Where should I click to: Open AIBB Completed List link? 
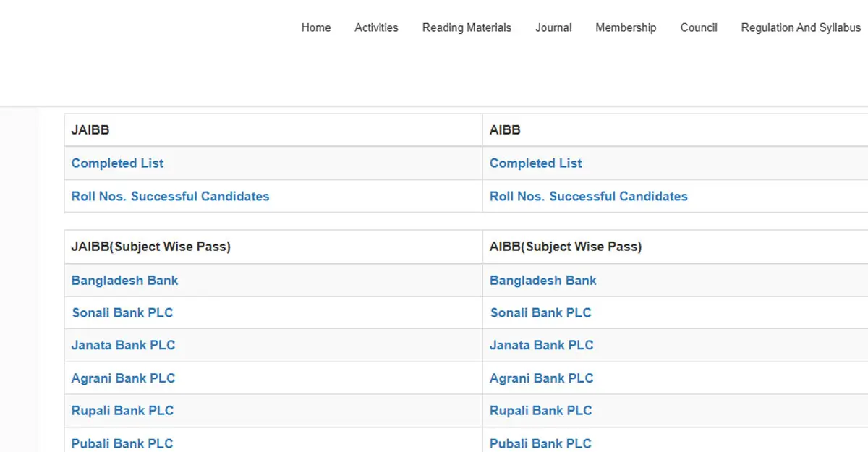(535, 163)
